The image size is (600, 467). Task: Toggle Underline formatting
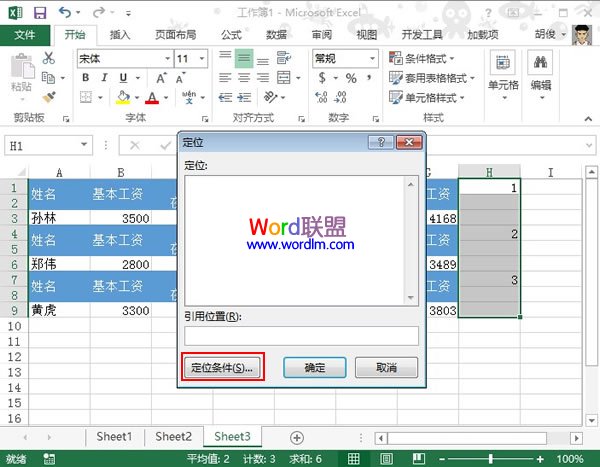click(x=123, y=78)
